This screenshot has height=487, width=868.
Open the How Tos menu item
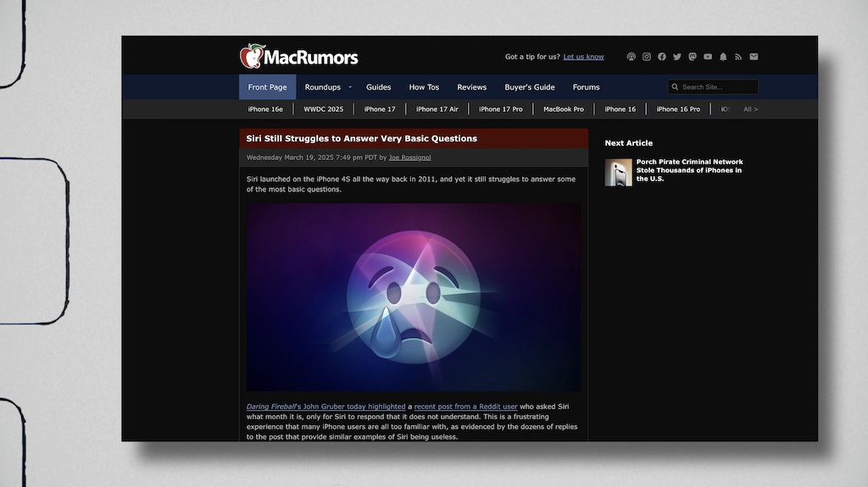pos(424,87)
